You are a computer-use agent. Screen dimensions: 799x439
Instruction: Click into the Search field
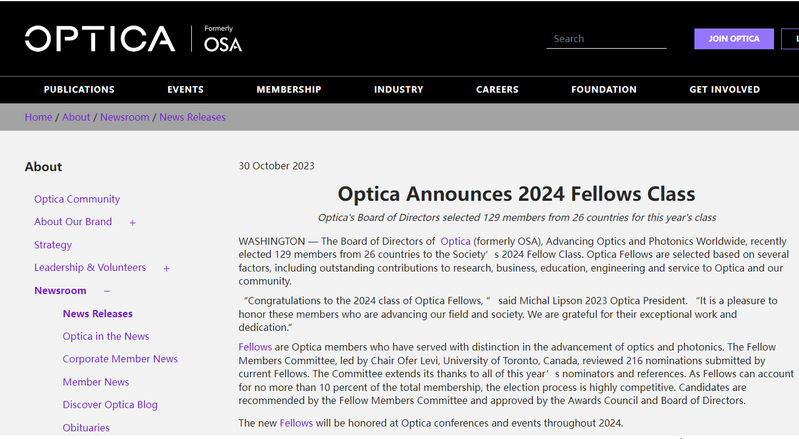click(x=605, y=39)
